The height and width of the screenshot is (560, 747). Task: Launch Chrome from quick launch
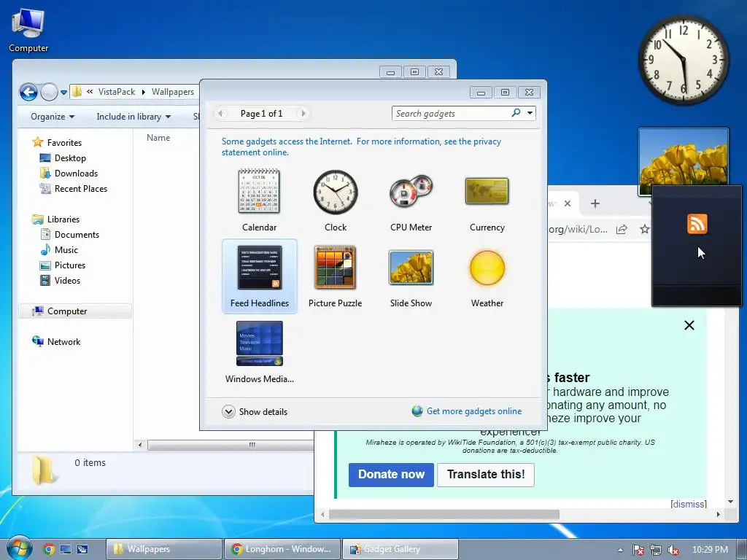[48, 549]
